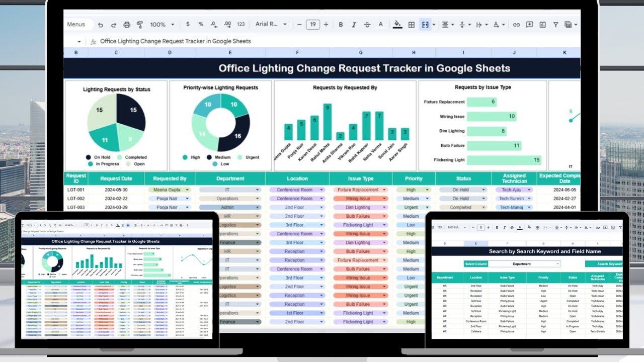Open the Default font dropdown on tablet
Viewport: 644px width, 362px height.
(457, 227)
